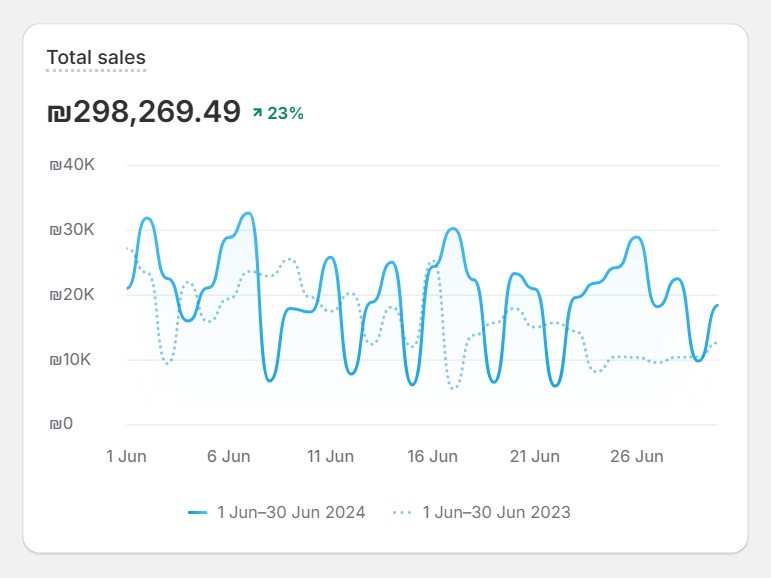The height and width of the screenshot is (578, 771).
Task: Click the solid blue line legend swatch
Action: [x=198, y=512]
